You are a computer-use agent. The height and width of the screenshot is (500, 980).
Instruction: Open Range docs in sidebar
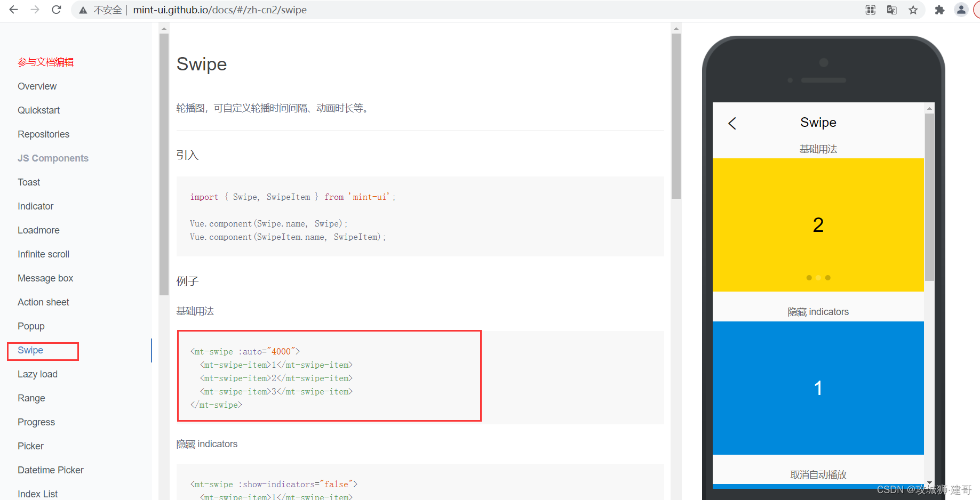tap(31, 398)
